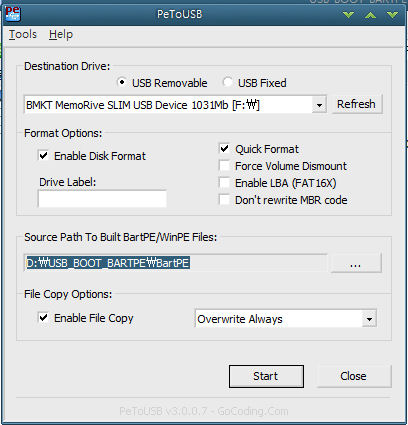Click the Format Options: group label
408x425 pixels.
63,133
